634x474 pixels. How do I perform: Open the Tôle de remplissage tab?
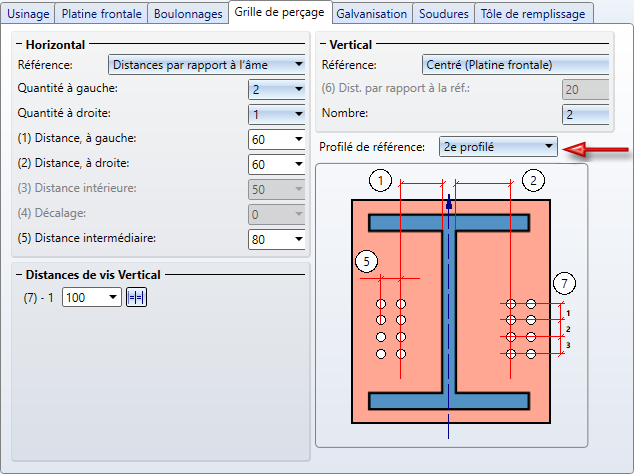[533, 14]
